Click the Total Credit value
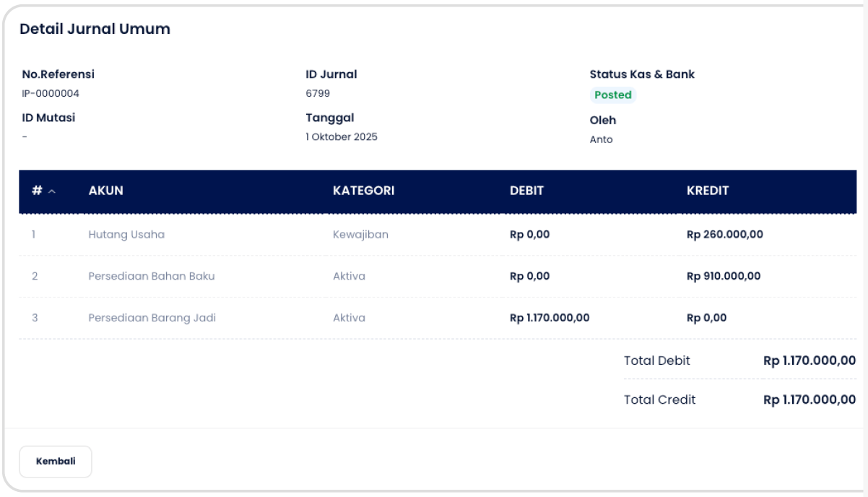 809,400
